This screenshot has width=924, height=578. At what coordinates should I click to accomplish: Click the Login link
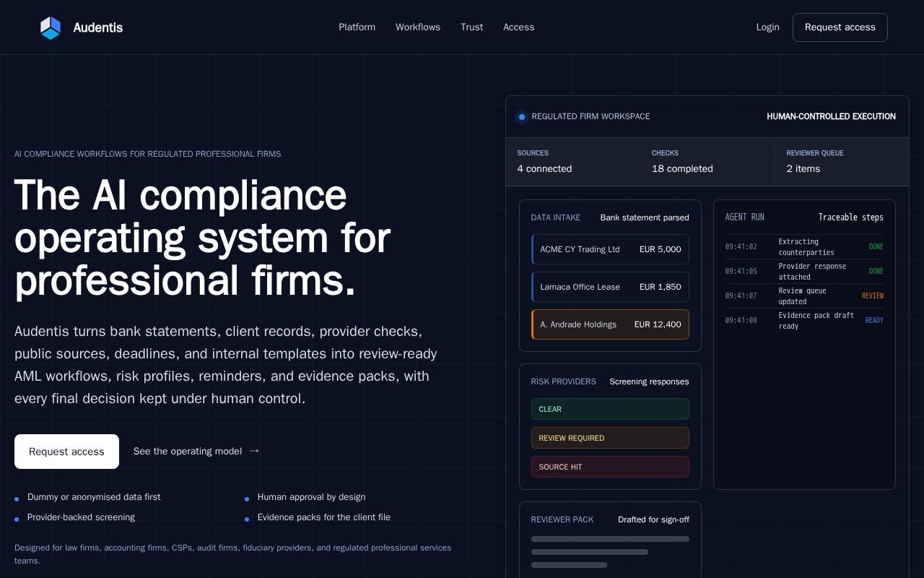768,27
